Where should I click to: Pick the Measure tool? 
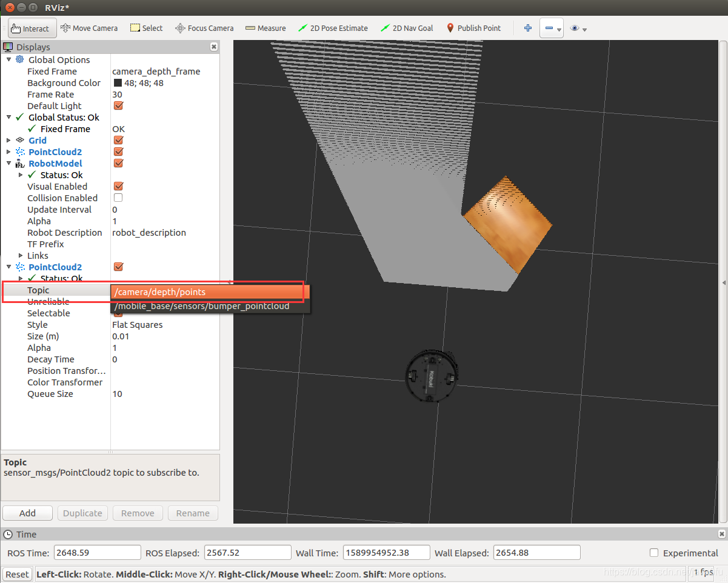(x=265, y=28)
